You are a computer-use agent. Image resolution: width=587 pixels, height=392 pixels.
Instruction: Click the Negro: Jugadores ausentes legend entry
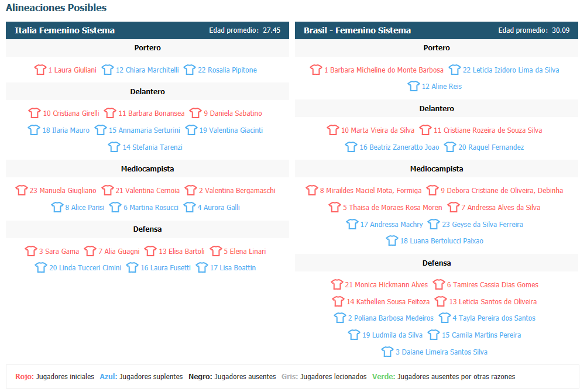[232, 377]
